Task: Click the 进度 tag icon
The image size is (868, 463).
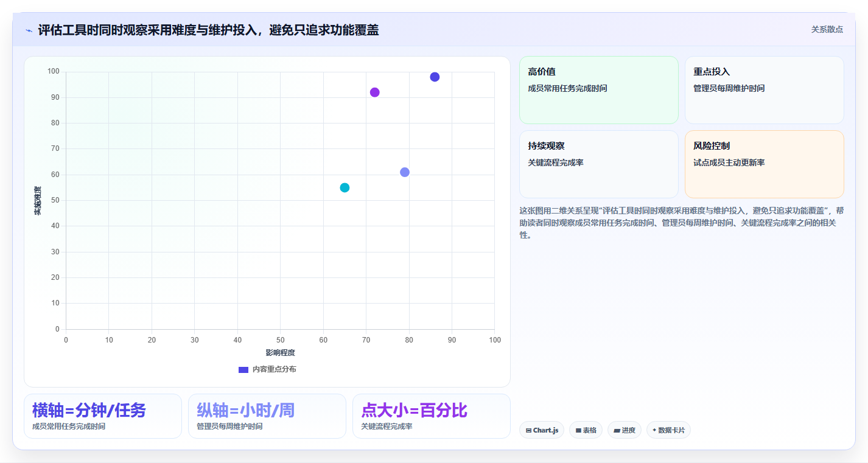Action: [617, 430]
